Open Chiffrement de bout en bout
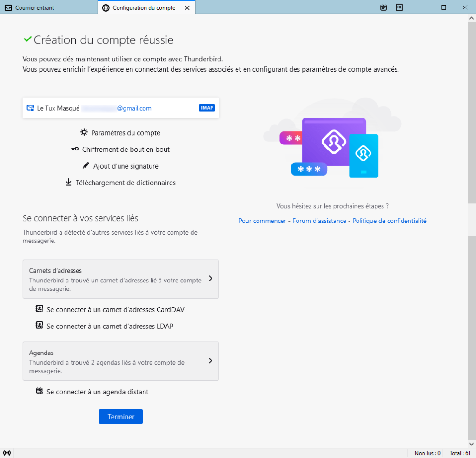This screenshot has height=458, width=476. tap(126, 150)
